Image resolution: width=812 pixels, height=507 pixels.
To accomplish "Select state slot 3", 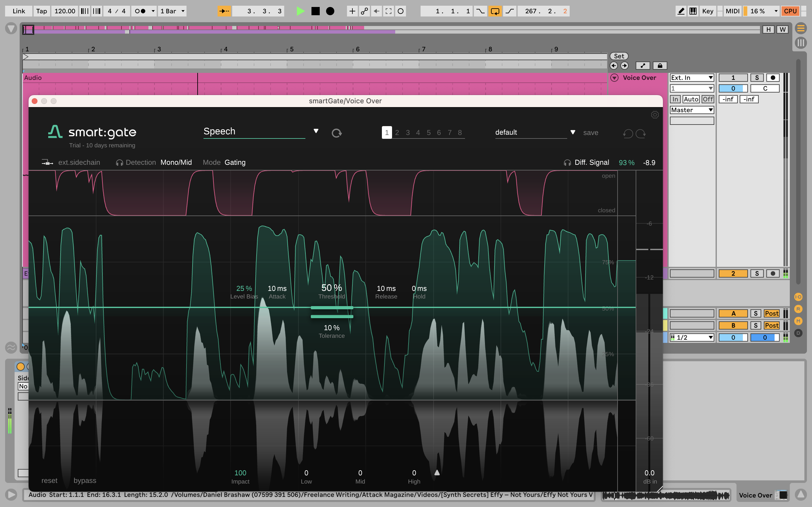I will (408, 133).
